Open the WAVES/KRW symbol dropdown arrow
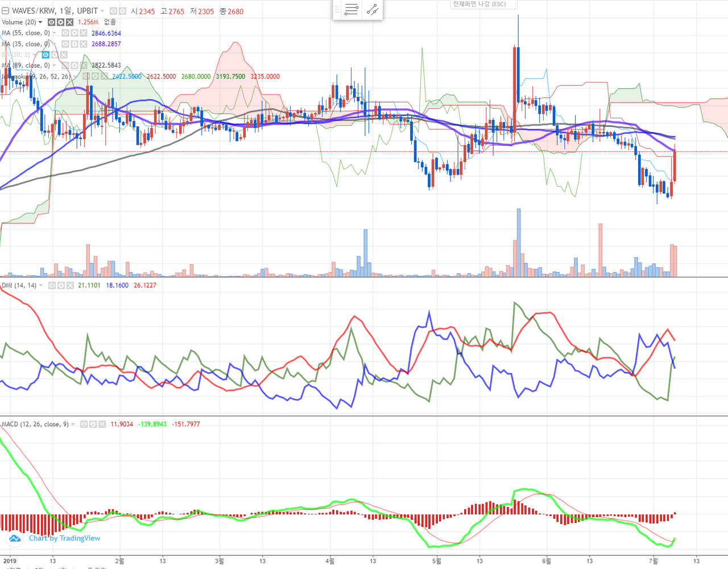 [102, 11]
